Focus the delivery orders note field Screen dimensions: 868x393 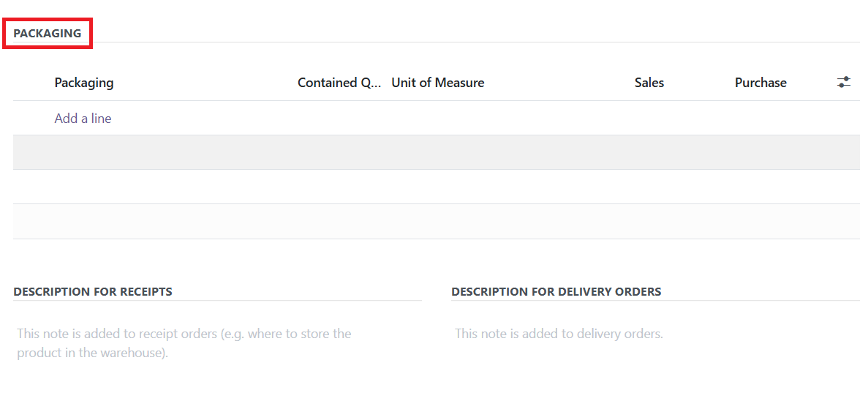tap(655, 334)
